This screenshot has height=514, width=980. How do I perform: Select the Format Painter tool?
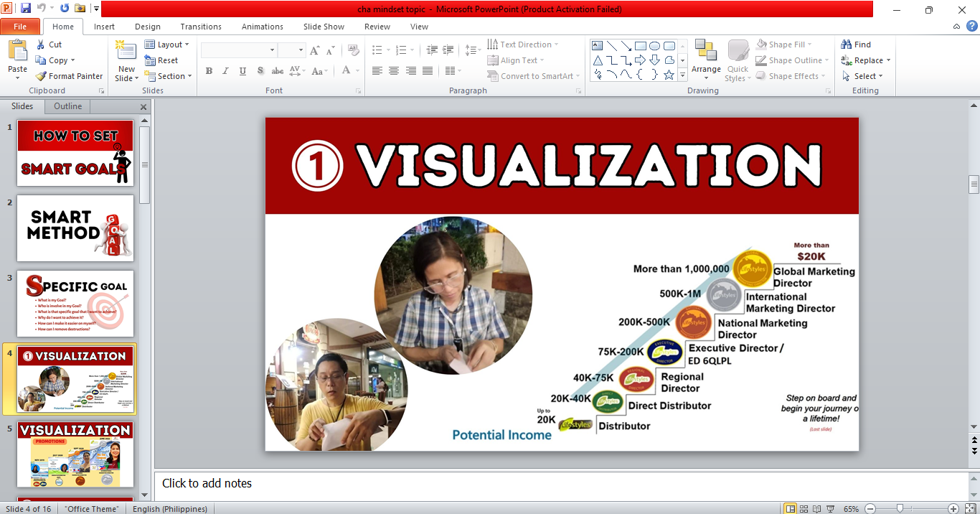69,76
